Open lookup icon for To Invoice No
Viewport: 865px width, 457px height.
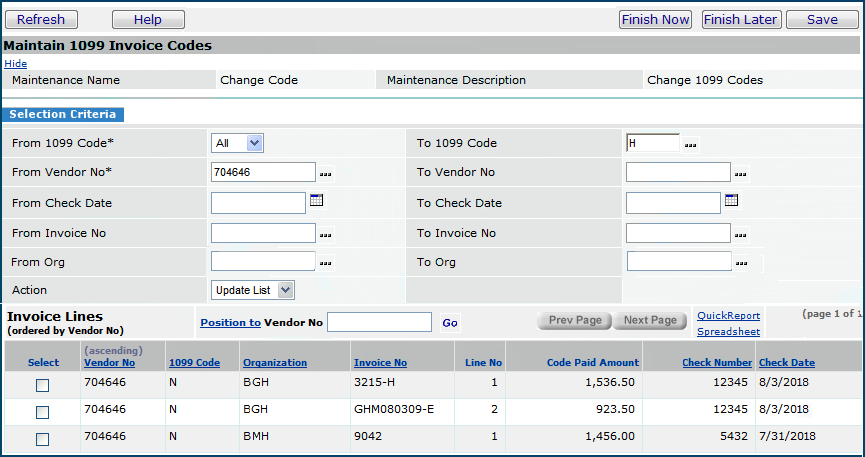(741, 235)
